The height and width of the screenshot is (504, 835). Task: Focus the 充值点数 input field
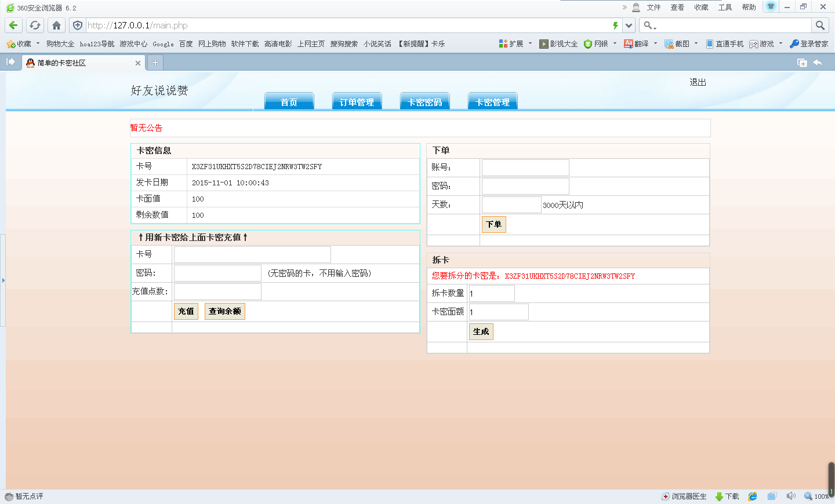click(217, 292)
